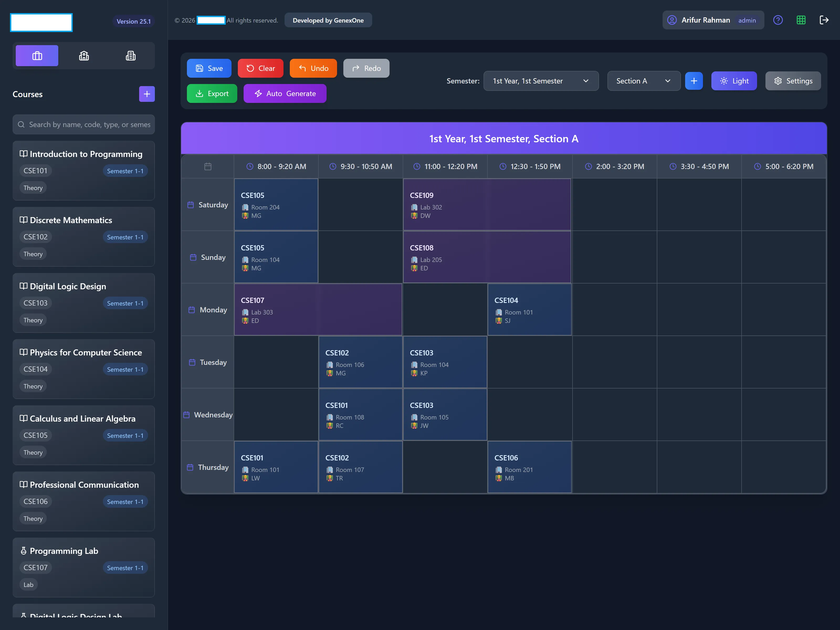Save the current timetable

point(209,68)
